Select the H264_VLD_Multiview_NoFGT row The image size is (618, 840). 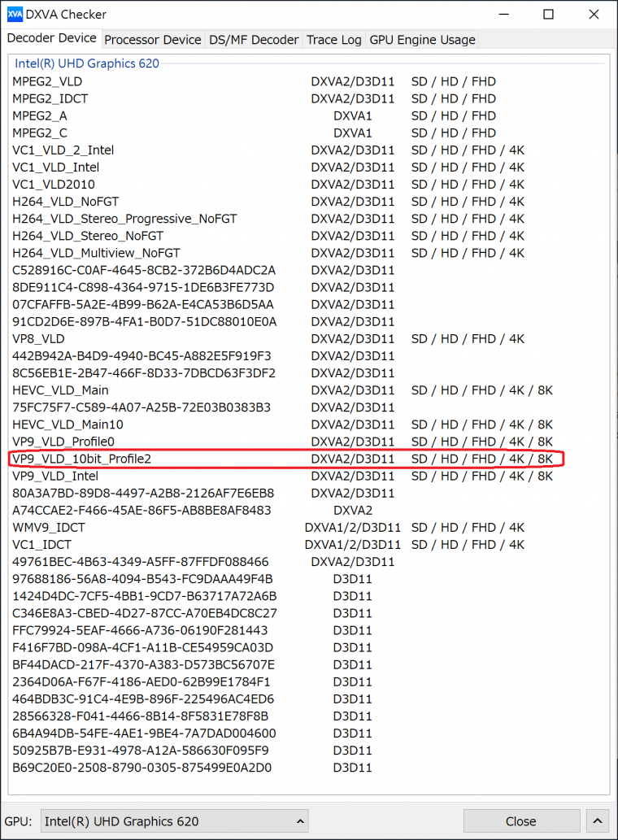click(x=308, y=253)
